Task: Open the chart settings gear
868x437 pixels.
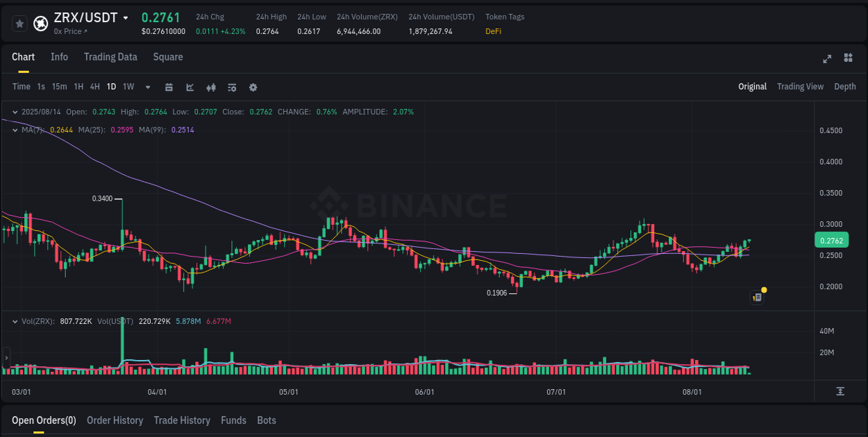Action: click(x=253, y=87)
